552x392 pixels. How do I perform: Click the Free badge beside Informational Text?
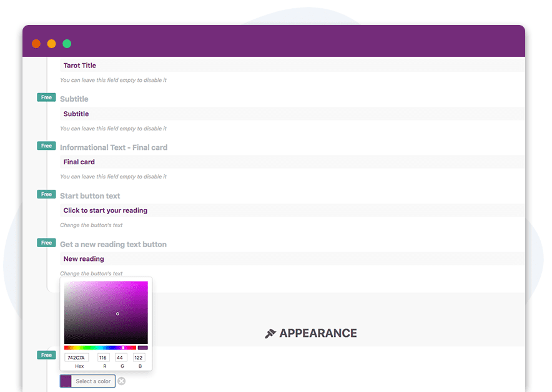46,145
